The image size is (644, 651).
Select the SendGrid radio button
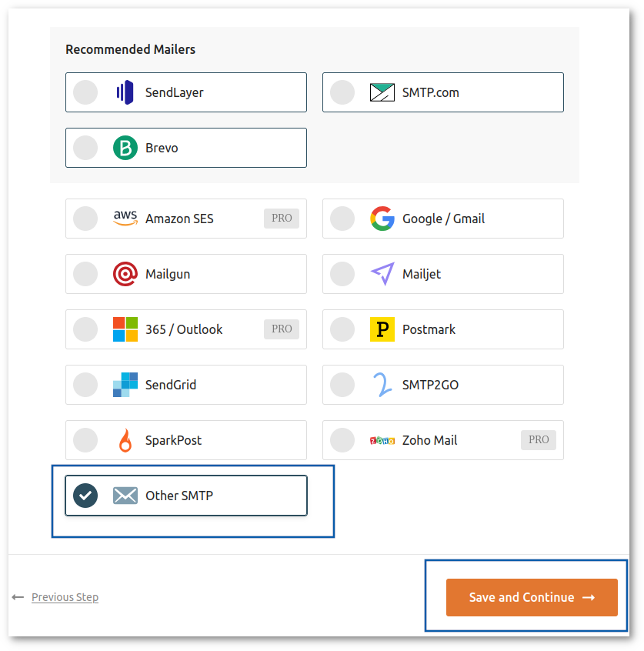85,385
